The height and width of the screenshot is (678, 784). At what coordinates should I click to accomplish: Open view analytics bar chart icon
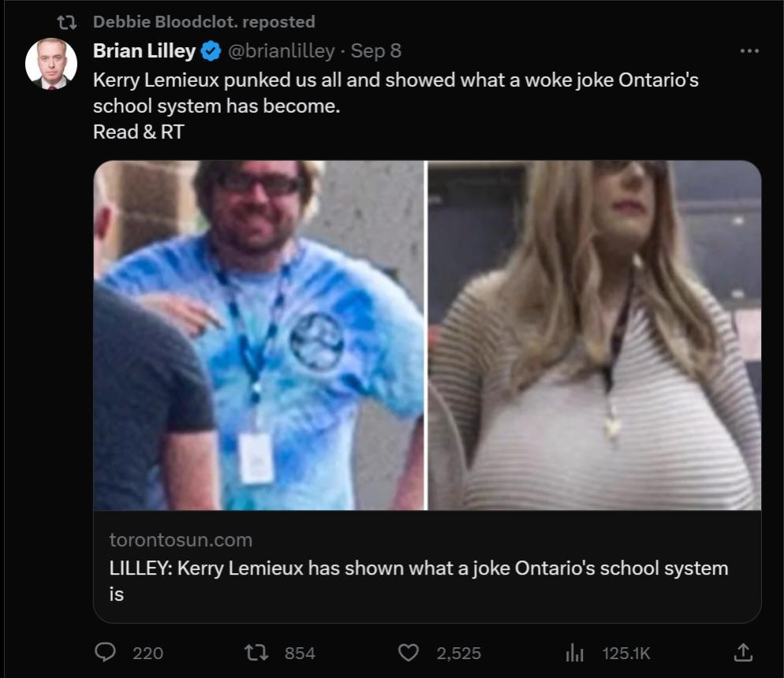point(574,652)
